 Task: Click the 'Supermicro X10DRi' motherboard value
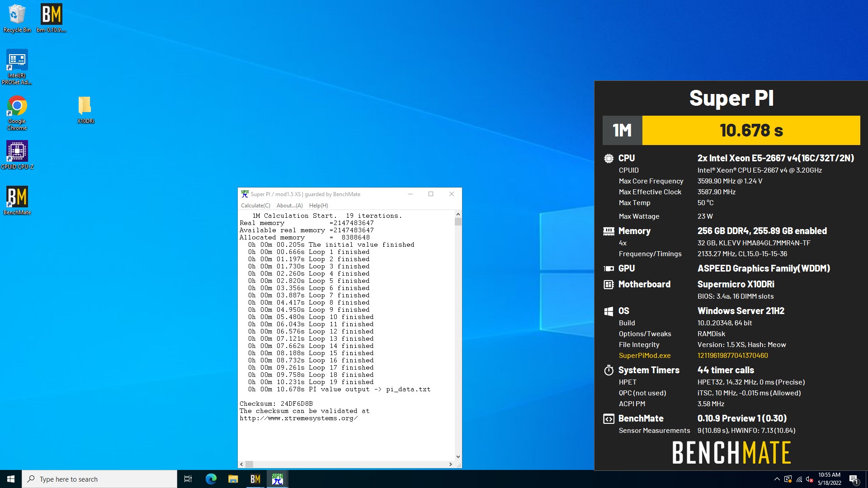pos(736,284)
